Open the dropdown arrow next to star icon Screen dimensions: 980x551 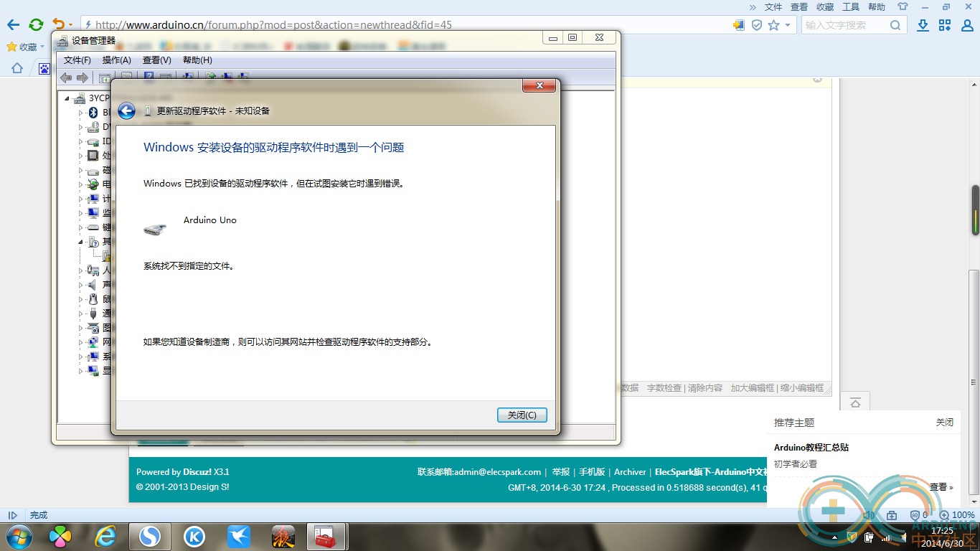[x=787, y=25]
